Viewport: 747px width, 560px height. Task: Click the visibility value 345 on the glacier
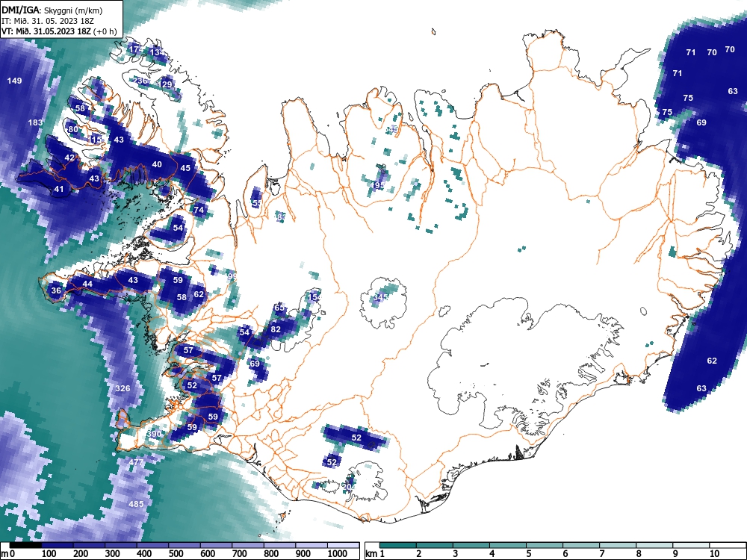[x=380, y=297]
